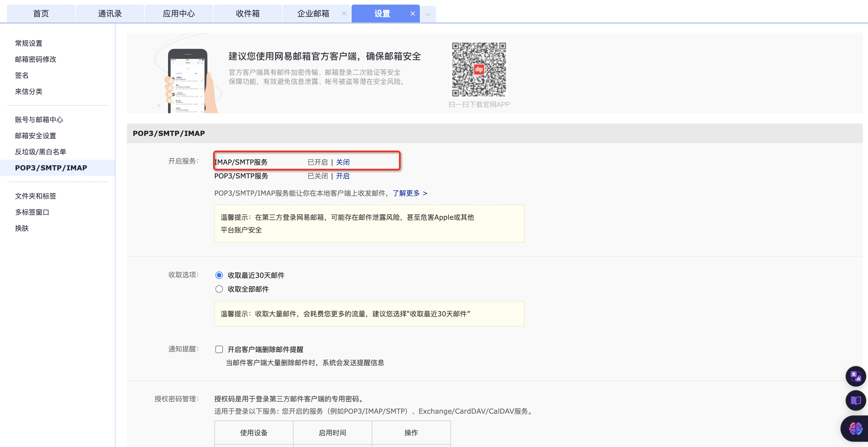The width and height of the screenshot is (868, 447).
Task: Click the 邮箱密码修改 sidebar entry
Action: (35, 59)
